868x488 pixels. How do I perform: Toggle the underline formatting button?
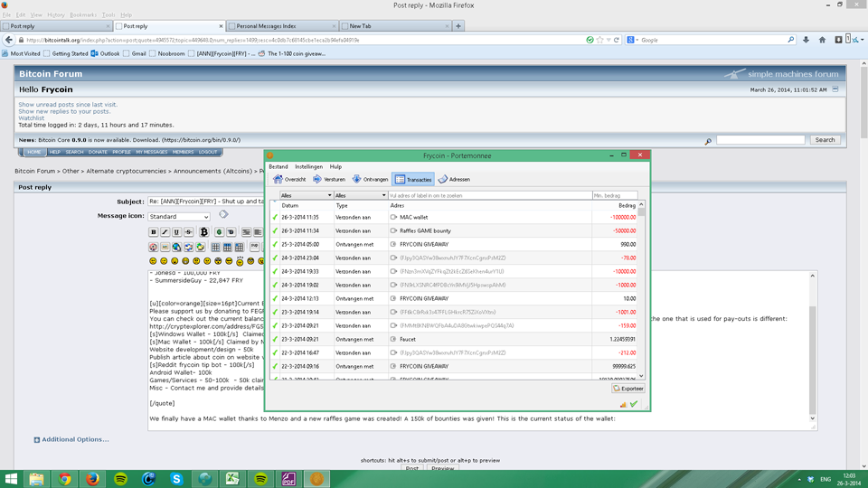pos(176,232)
